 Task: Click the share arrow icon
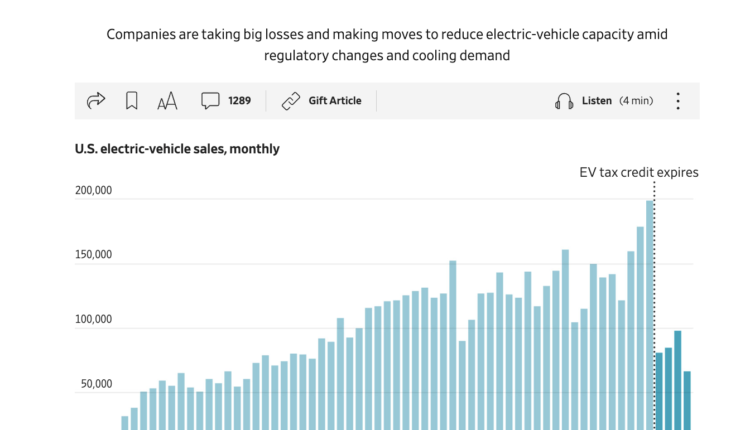pos(96,101)
